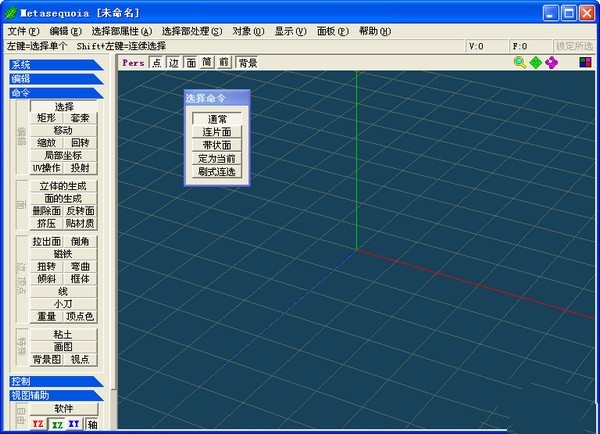This screenshot has width=600, height=434.
Task: Expand the 系统 system panel header
Action: point(56,65)
